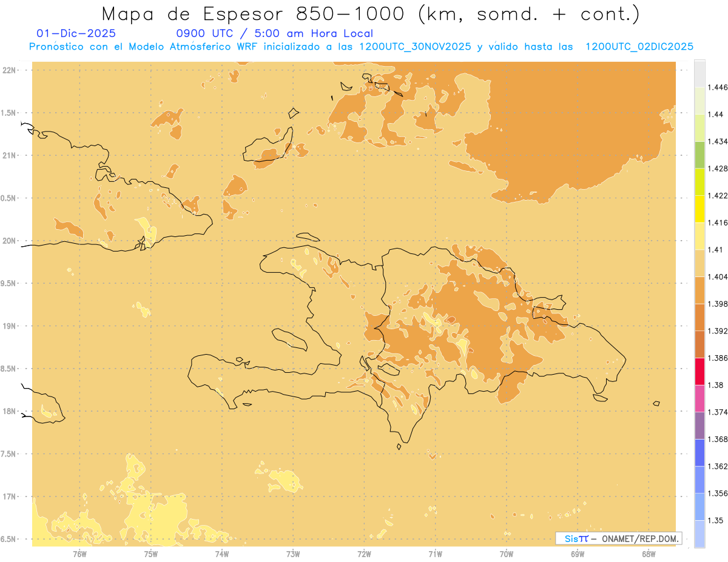Screen dimensions: 728x562
Task: Click the '0900 UTC / 5:00 am Hora Local' time label
Action: point(274,34)
